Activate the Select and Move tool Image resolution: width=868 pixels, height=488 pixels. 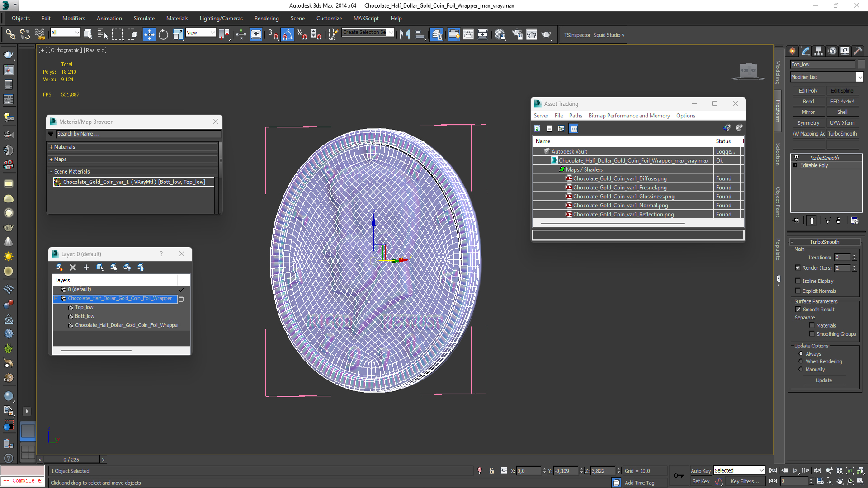click(x=149, y=34)
